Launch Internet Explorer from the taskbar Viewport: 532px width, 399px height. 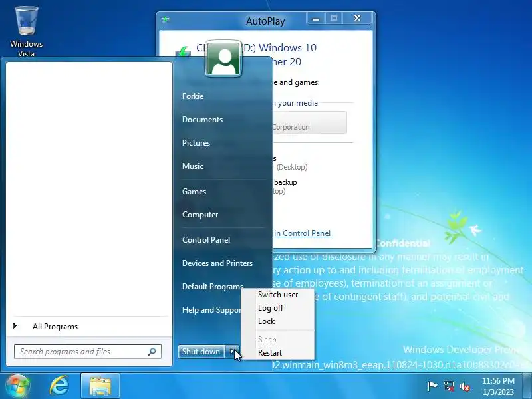[x=59, y=386]
